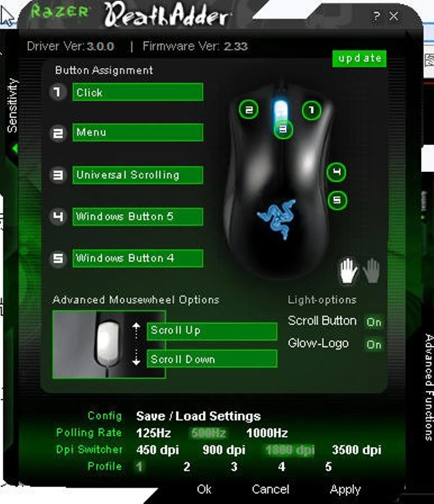Open Universal Scrolling assignment dropdown
This screenshot has width=434, height=504.
coord(138,175)
